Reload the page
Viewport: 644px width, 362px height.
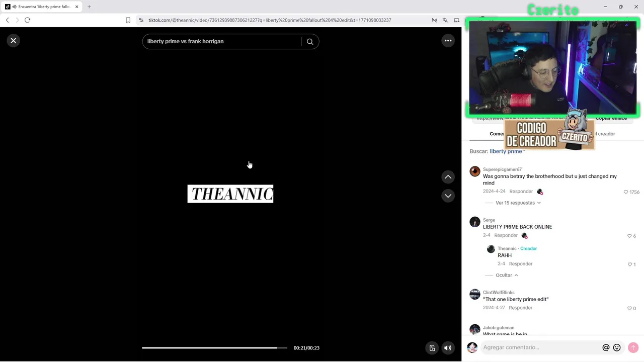click(27, 20)
